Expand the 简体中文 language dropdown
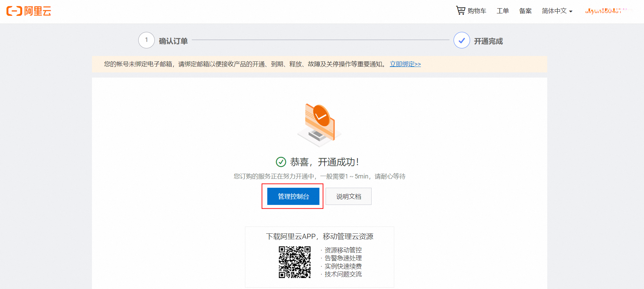The height and width of the screenshot is (289, 644). pyautogui.click(x=557, y=11)
